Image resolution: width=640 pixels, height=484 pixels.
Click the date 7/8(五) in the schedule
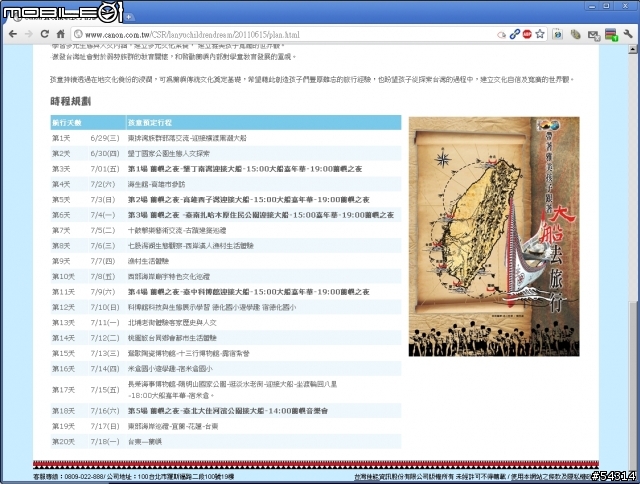(x=103, y=276)
